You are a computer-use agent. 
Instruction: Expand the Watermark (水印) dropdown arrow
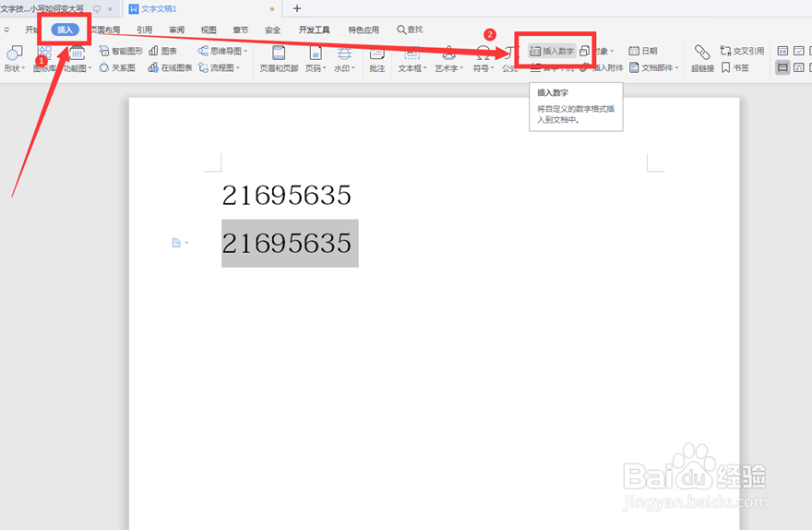pos(353,68)
